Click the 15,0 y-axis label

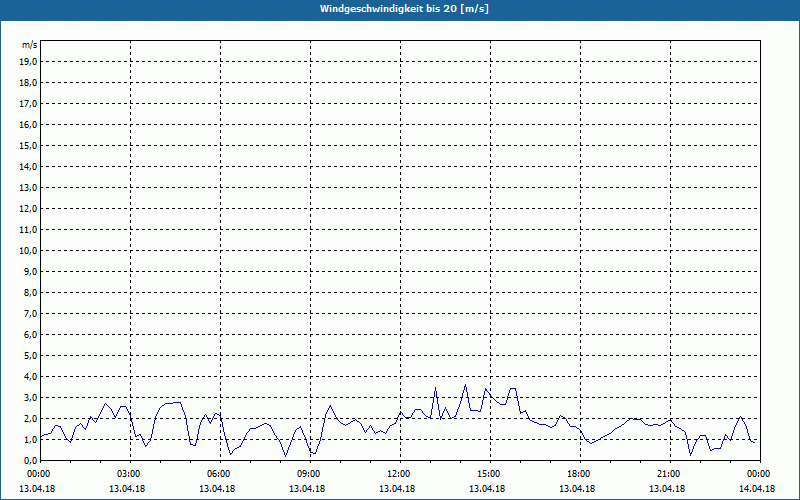point(28,145)
